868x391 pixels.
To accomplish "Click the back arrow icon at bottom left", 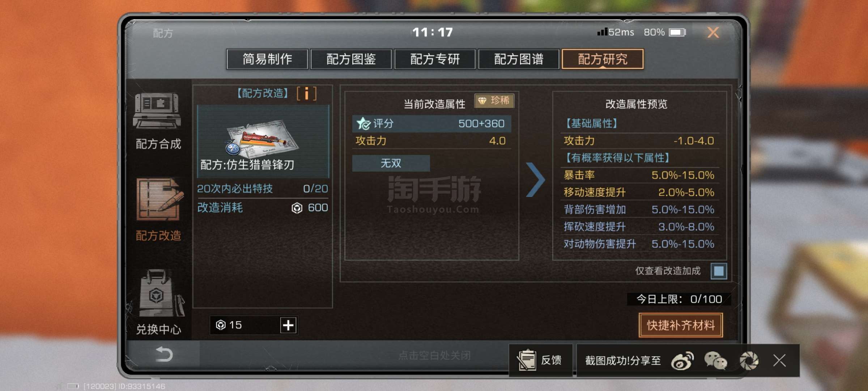I will [163, 354].
